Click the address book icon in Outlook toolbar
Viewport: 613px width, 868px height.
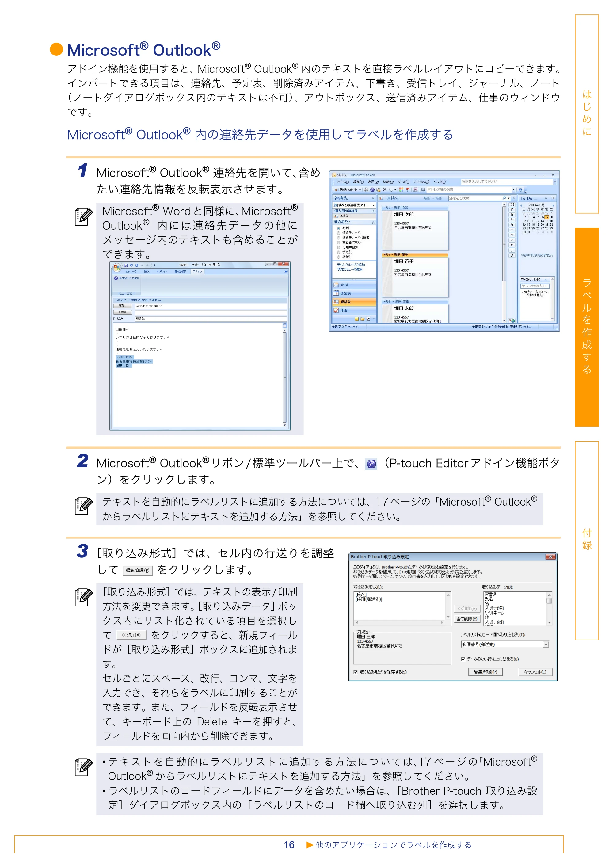[423, 189]
